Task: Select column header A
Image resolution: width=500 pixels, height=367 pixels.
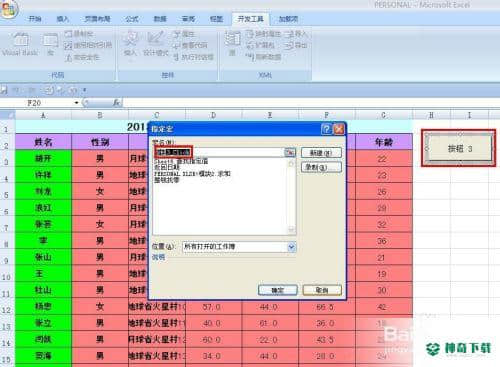Action: pos(43,115)
